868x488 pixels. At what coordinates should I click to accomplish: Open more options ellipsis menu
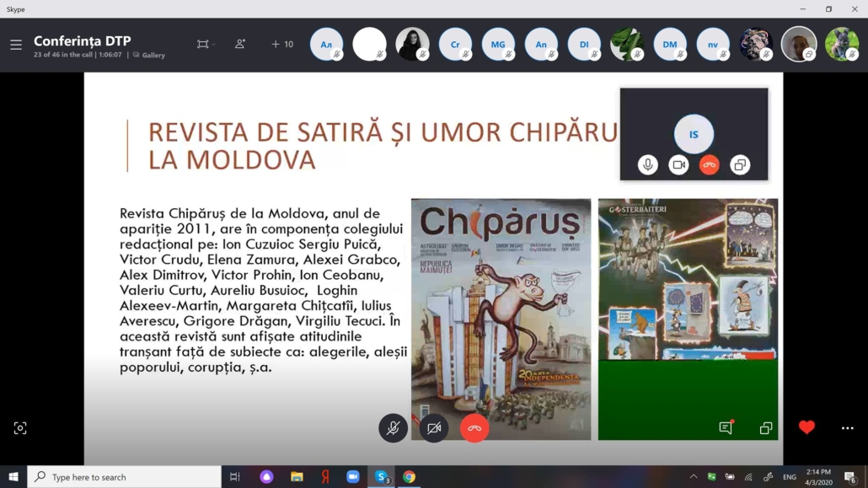click(848, 428)
